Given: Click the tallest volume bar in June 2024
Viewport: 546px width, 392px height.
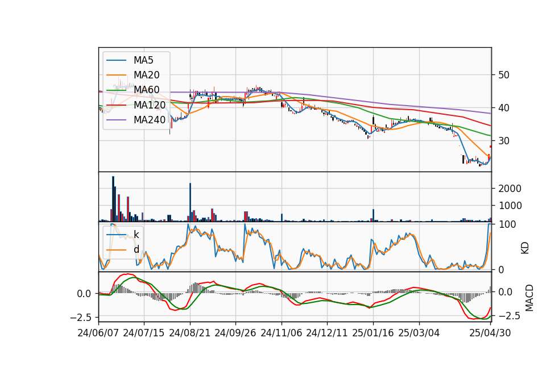Looking at the screenshot, I should point(113,199).
